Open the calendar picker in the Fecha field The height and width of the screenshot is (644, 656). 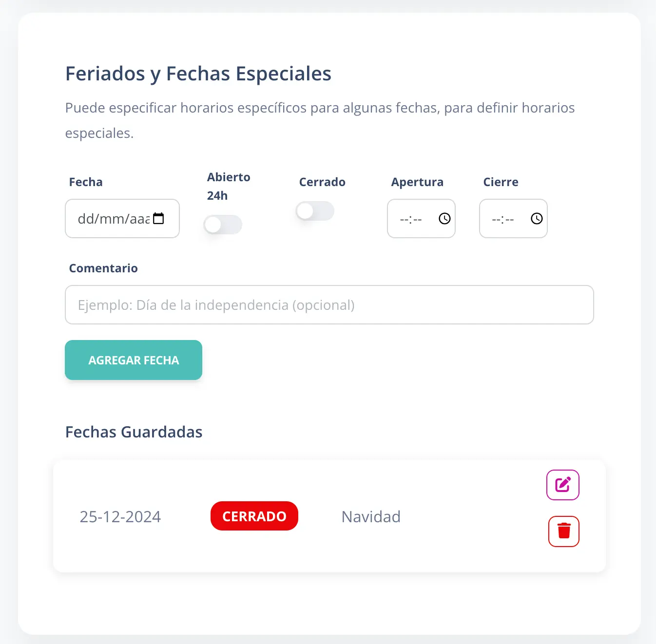click(159, 219)
